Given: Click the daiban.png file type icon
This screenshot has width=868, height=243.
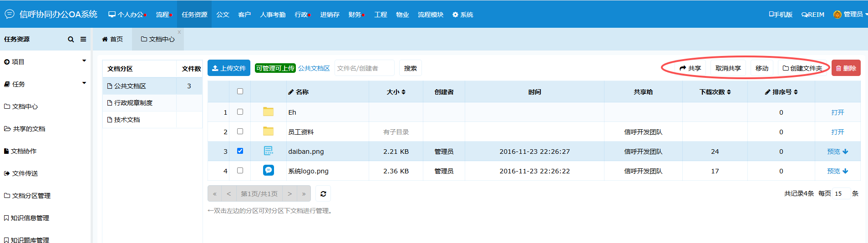Looking at the screenshot, I should pyautogui.click(x=269, y=151).
